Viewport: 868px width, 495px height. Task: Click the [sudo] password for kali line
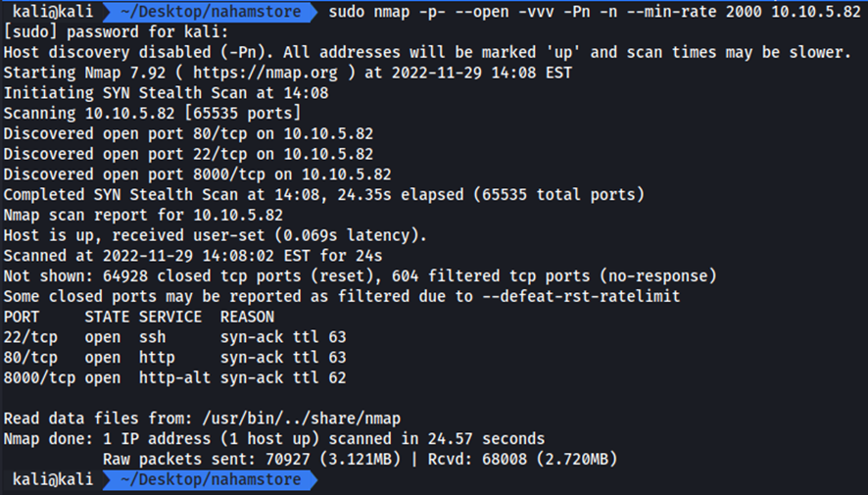(x=114, y=31)
